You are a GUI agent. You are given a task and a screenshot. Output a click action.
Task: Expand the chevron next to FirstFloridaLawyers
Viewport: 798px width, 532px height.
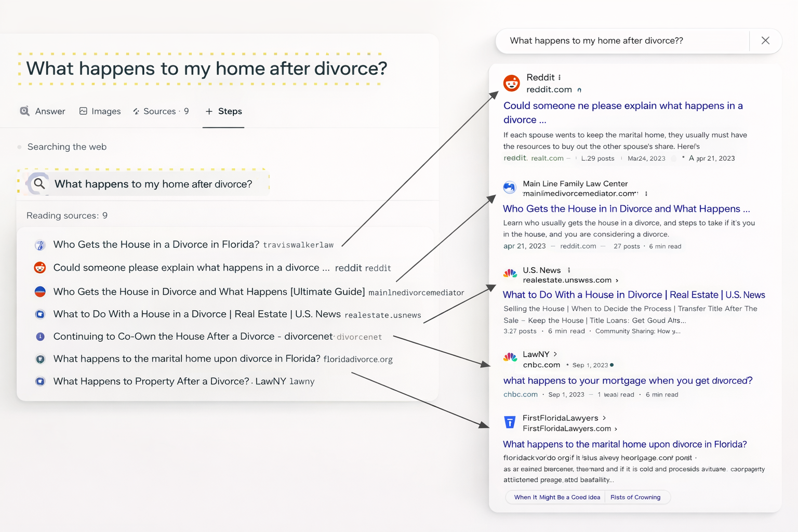point(604,418)
